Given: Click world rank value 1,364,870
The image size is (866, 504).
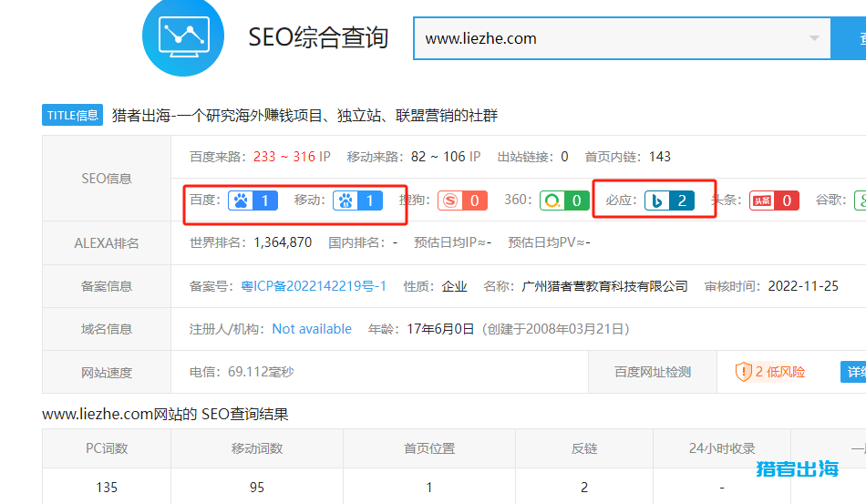Looking at the screenshot, I should 283,243.
